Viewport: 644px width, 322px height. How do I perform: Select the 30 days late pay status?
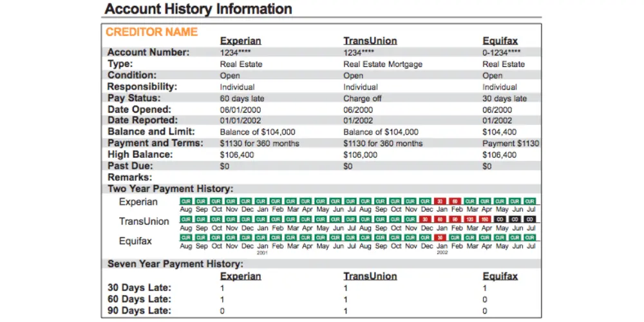click(504, 99)
